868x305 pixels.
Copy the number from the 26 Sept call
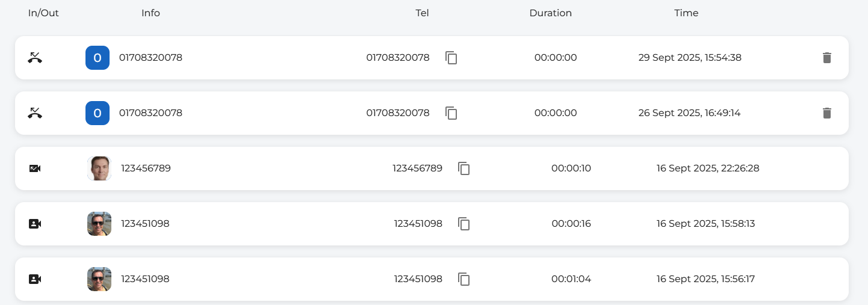coord(451,113)
